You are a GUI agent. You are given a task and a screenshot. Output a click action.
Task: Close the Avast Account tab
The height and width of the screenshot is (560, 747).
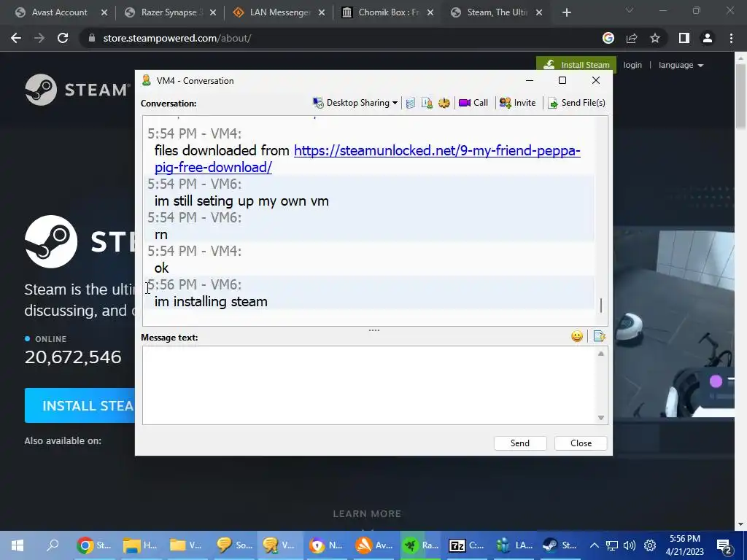(104, 13)
